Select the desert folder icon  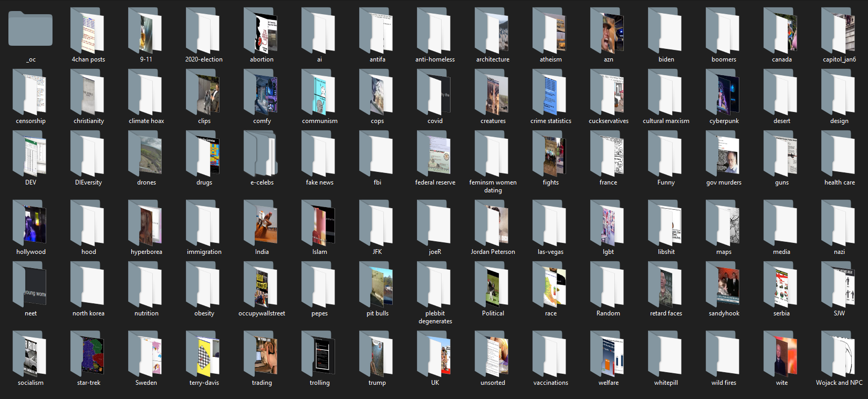click(x=781, y=92)
